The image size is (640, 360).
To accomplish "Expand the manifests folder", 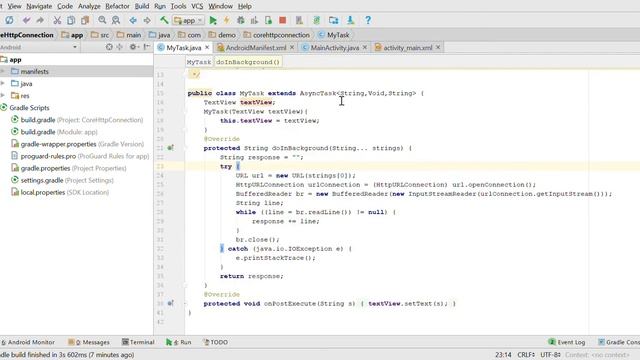I will (3, 71).
